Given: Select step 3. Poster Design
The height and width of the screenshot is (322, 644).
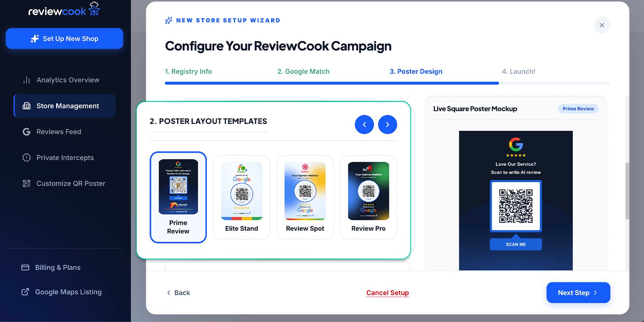Looking at the screenshot, I should [x=416, y=72].
